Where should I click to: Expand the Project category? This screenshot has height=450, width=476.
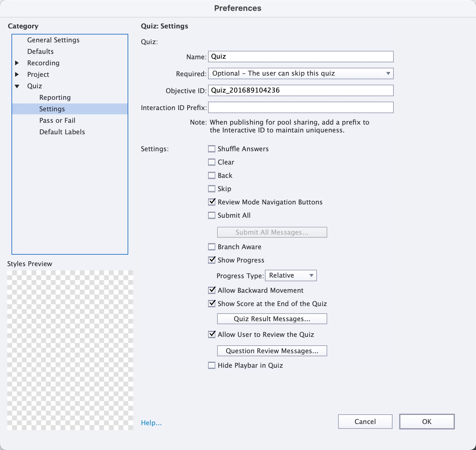pyautogui.click(x=17, y=74)
